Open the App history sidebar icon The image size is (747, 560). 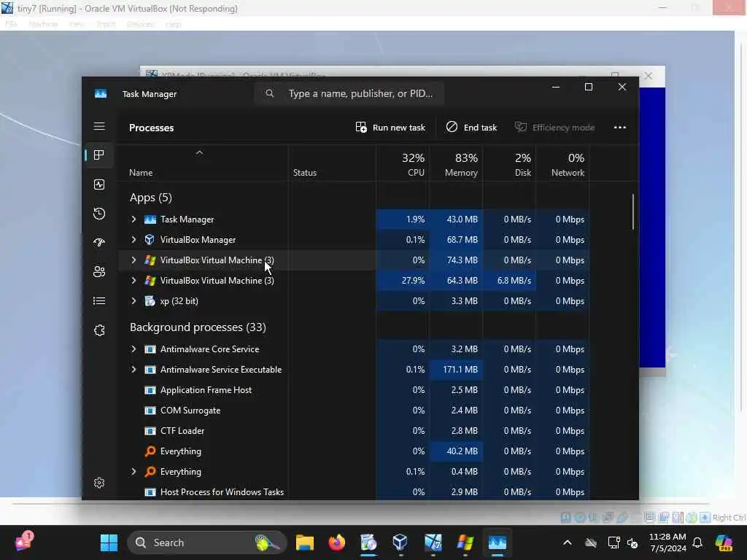pos(99,214)
